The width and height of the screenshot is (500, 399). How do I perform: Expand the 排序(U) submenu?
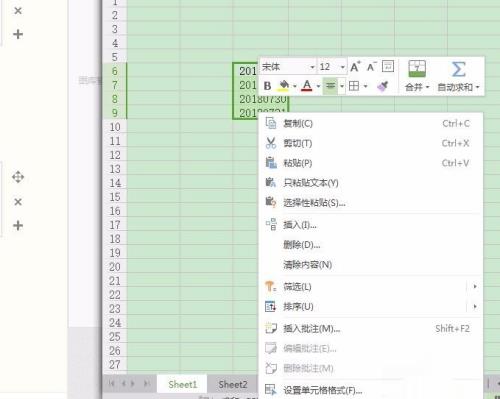click(475, 306)
